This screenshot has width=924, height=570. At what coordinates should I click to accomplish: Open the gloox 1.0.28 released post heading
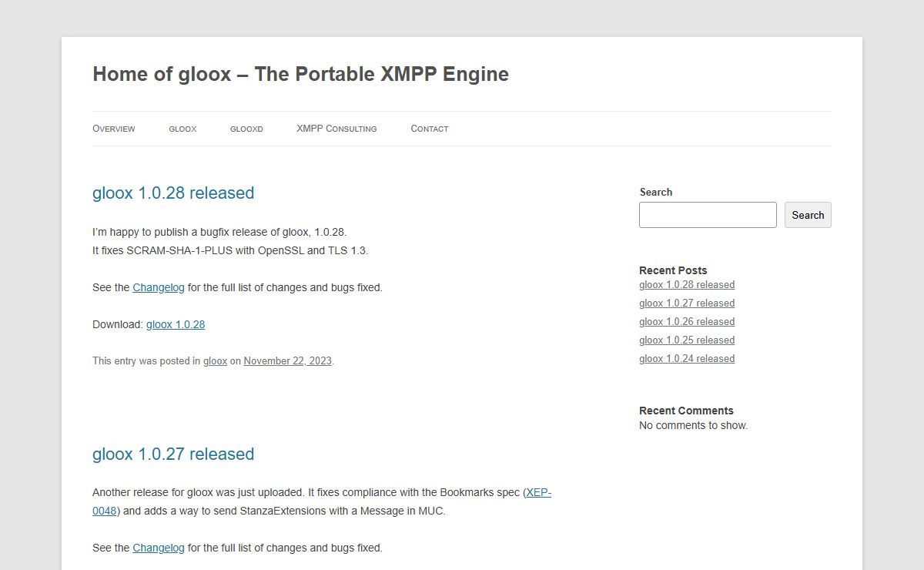point(173,193)
